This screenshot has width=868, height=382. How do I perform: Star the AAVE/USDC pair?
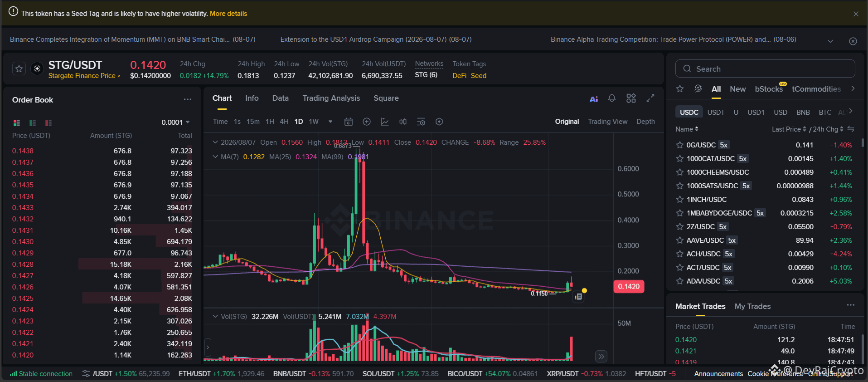pos(680,240)
